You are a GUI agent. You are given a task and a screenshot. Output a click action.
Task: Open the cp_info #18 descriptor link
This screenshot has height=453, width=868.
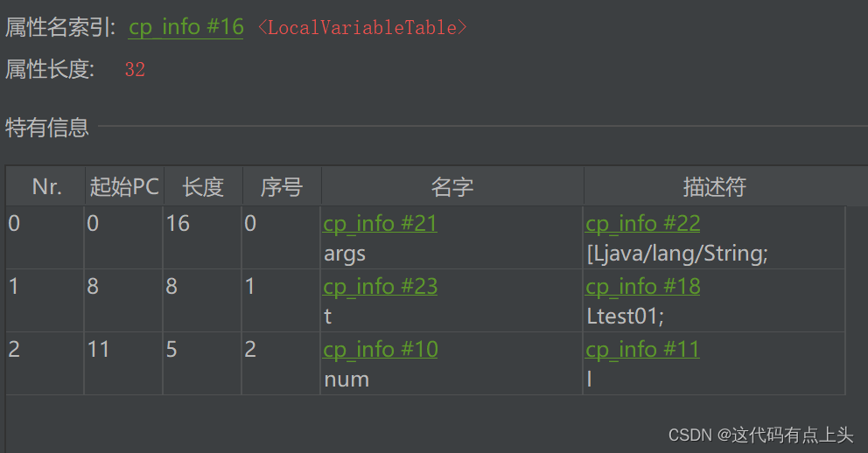pos(642,287)
